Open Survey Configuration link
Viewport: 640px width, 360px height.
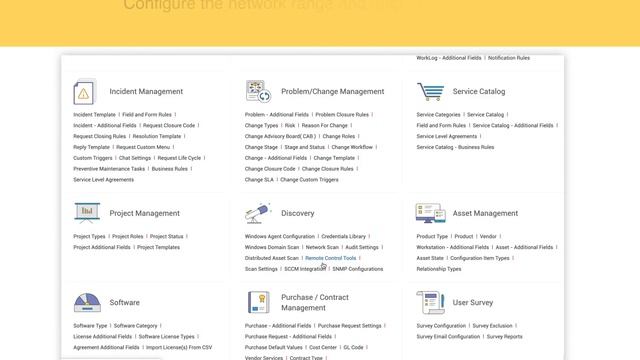(x=441, y=326)
